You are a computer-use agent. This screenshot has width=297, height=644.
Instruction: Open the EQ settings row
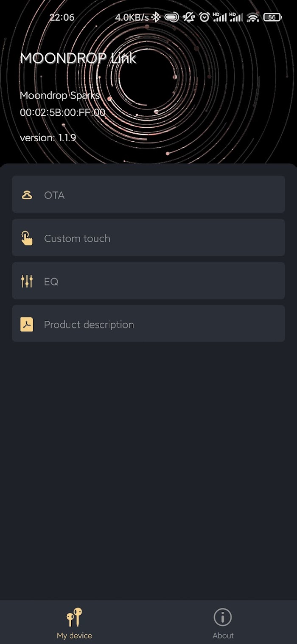(x=148, y=280)
